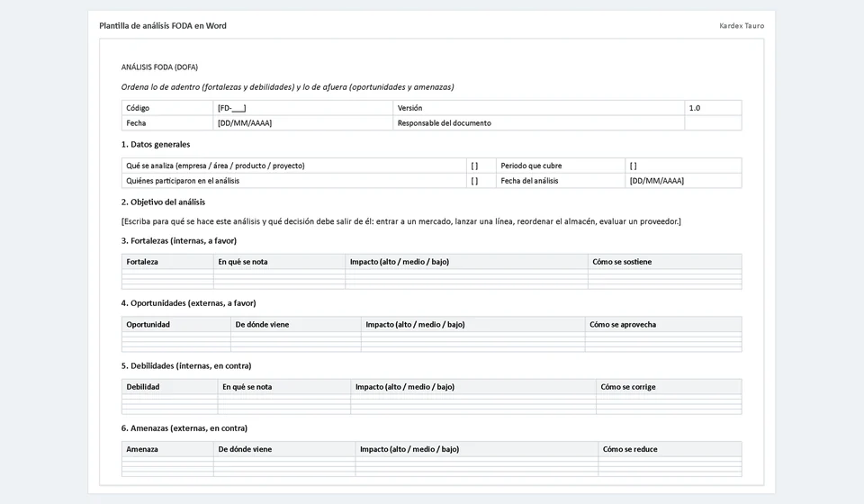Viewport: 864px width, 504px height.
Task: Click the paragraph starting with '[Escriba para qué se hace'
Action: [x=401, y=221]
